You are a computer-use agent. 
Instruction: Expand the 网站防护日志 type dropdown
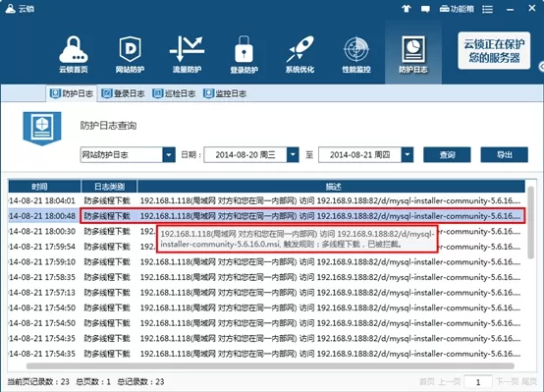pyautogui.click(x=169, y=155)
